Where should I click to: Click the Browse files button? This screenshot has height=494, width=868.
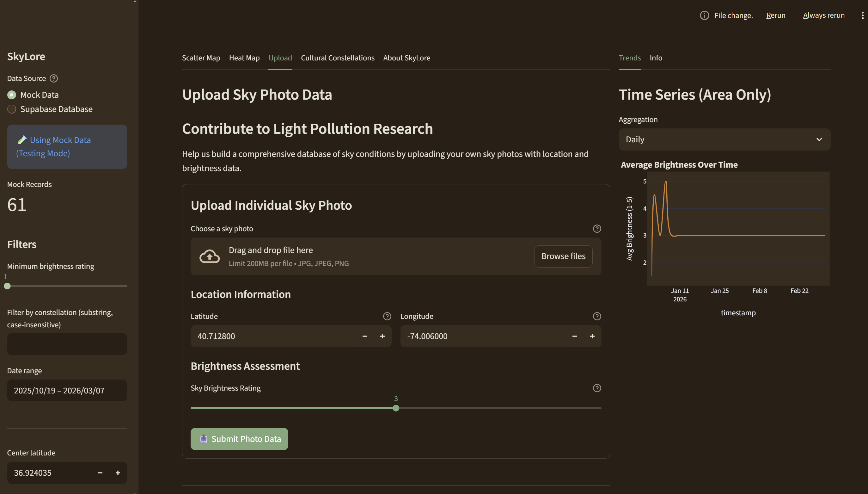(563, 256)
